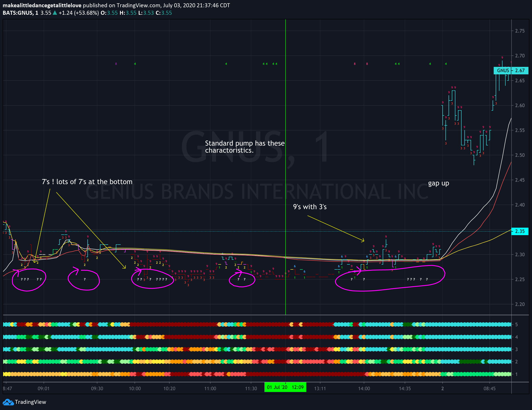Select annotation 'Standard pump has these charactoristics.'
532x410 pixels.
[245, 147]
